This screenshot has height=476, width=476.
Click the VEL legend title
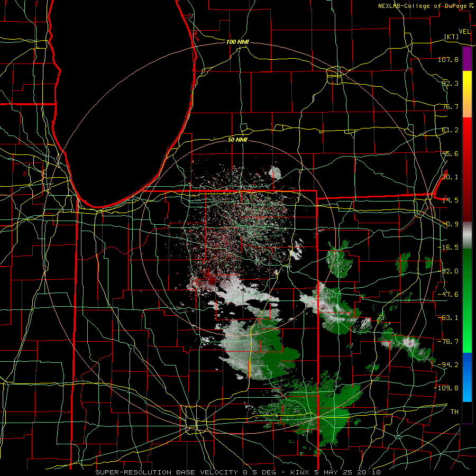coord(464,32)
